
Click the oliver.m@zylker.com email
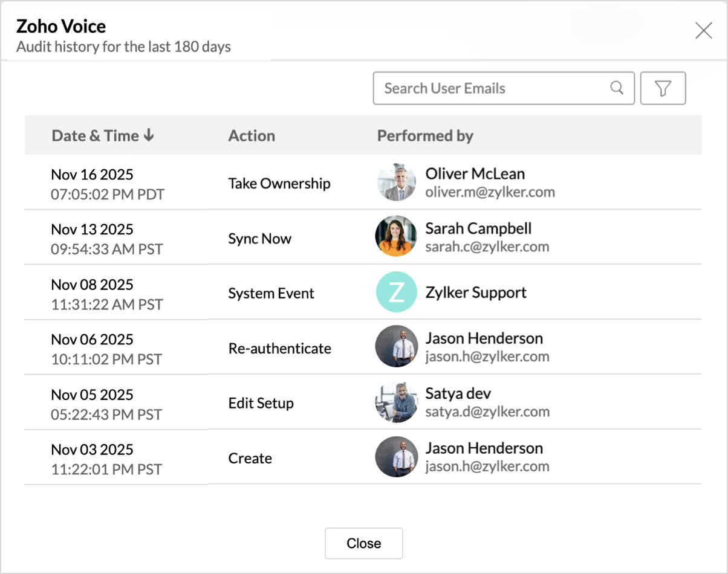490,192
